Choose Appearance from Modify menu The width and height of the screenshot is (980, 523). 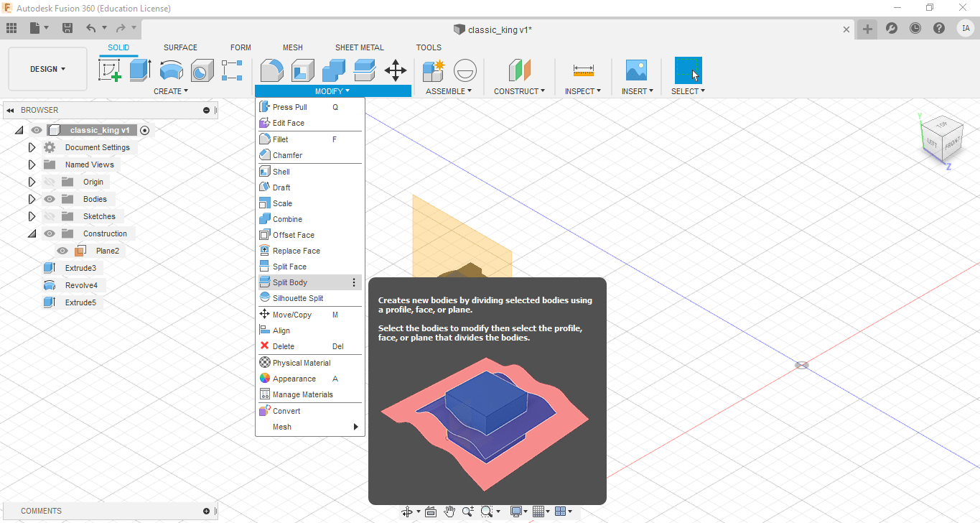pyautogui.click(x=310, y=379)
